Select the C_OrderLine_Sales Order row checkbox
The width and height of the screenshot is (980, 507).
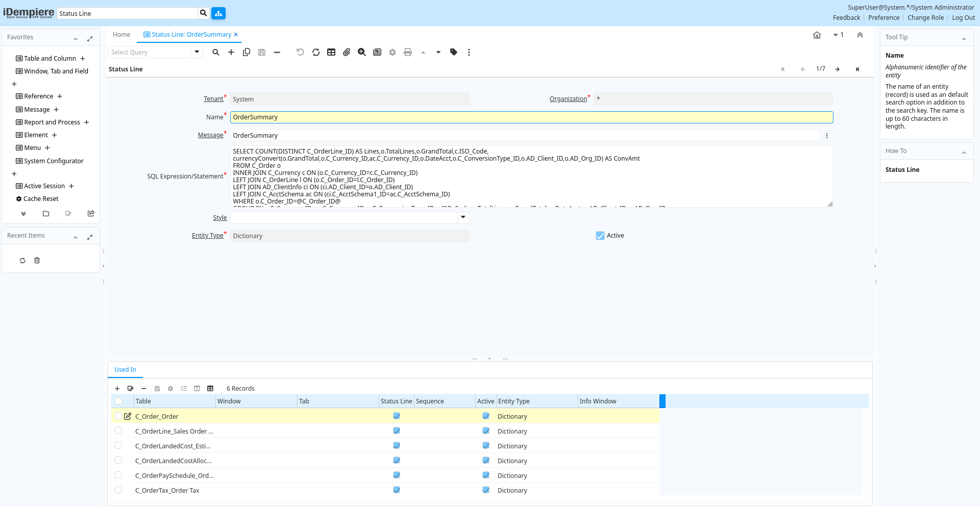tap(118, 431)
